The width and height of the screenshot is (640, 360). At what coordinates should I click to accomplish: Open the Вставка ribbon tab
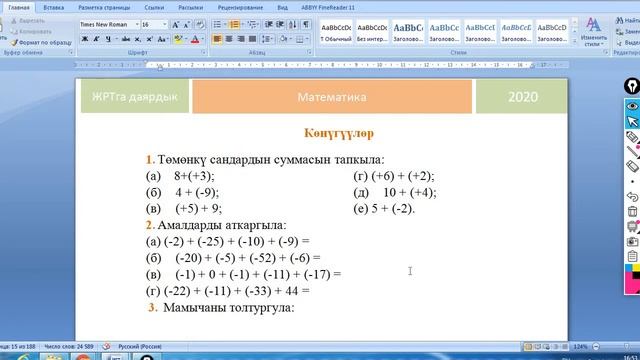click(x=53, y=7)
